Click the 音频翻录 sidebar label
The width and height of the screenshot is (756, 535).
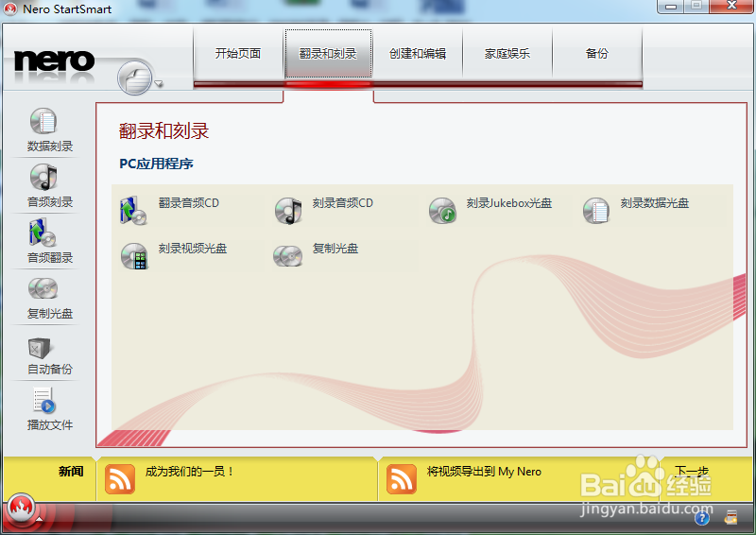(x=50, y=258)
